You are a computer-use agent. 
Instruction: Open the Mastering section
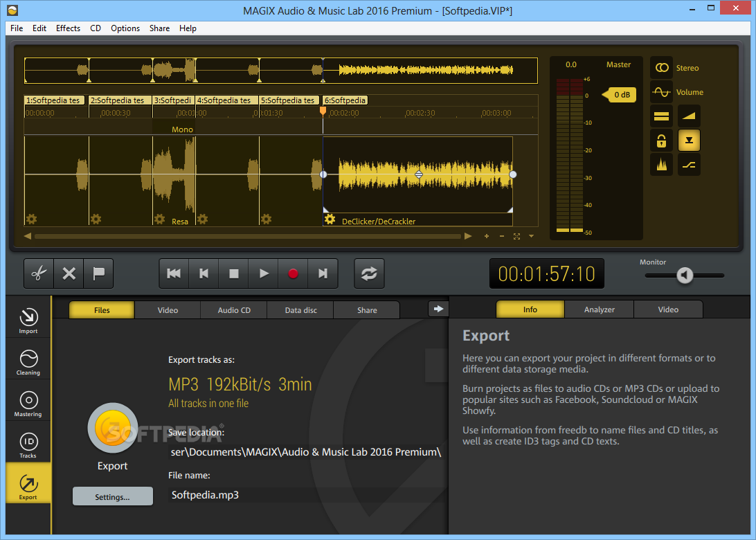click(x=28, y=404)
